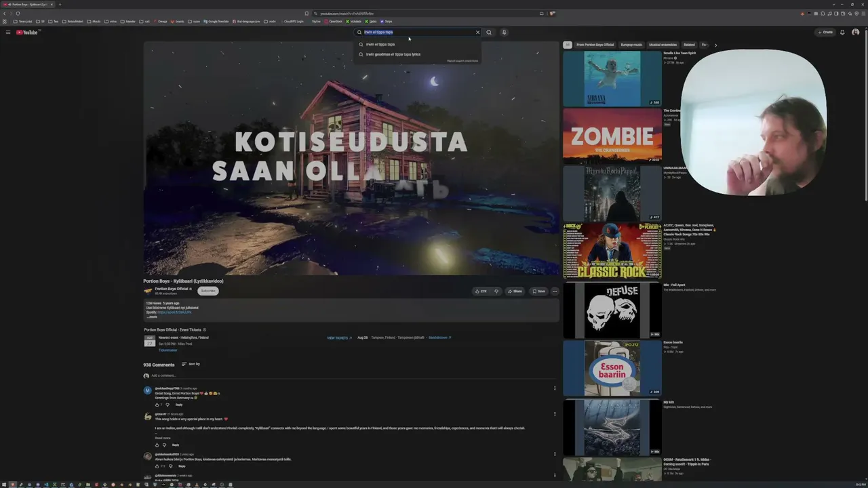Save the video to a playlist
Viewport: 868px width, 488px height.
pos(538,291)
